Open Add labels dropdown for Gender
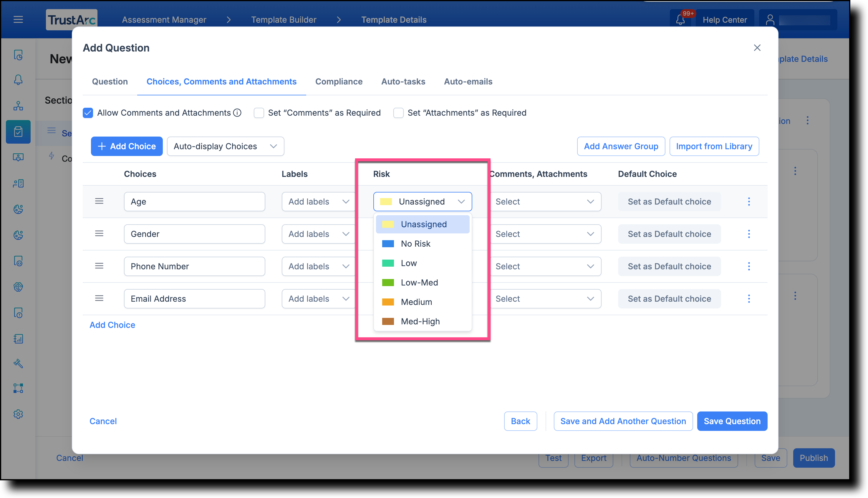 tap(319, 234)
